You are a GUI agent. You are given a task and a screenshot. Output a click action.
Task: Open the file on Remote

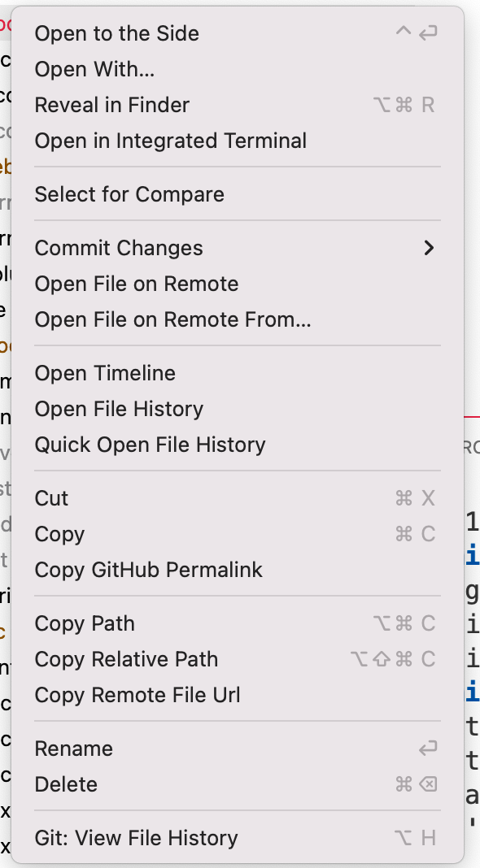point(136,284)
